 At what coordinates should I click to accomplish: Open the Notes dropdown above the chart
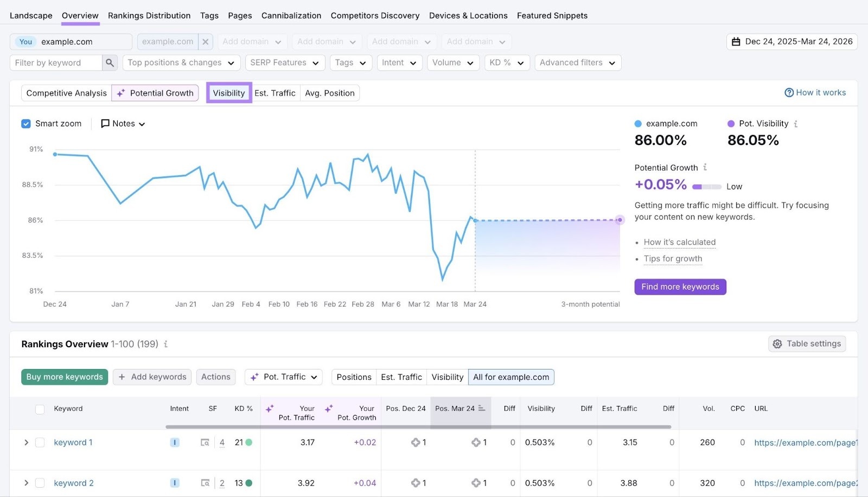(123, 123)
